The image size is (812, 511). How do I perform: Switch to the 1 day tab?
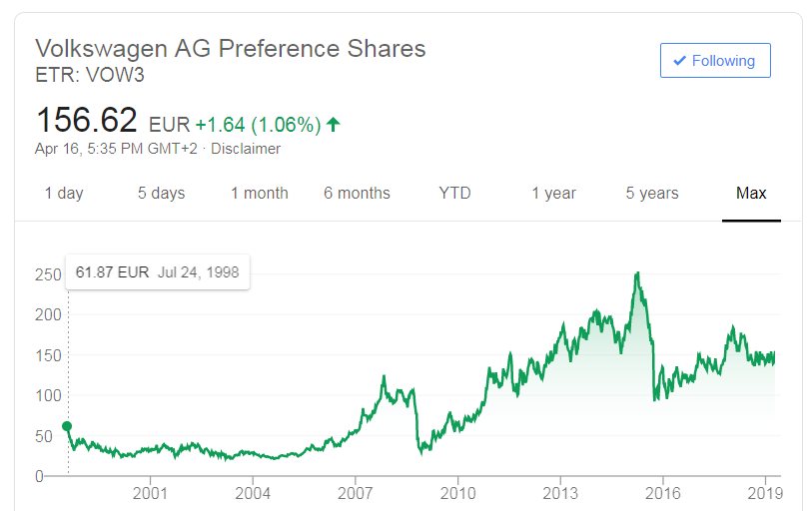pos(64,194)
